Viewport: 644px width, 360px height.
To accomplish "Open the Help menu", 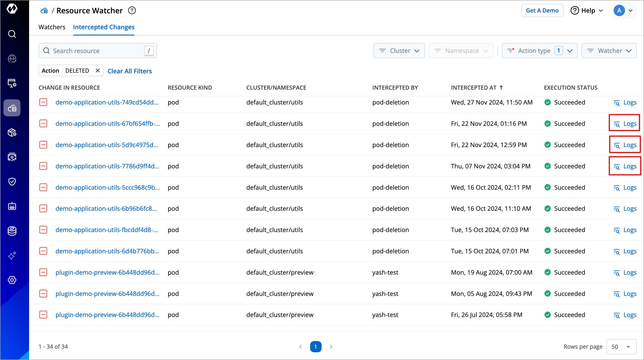I will coord(587,11).
